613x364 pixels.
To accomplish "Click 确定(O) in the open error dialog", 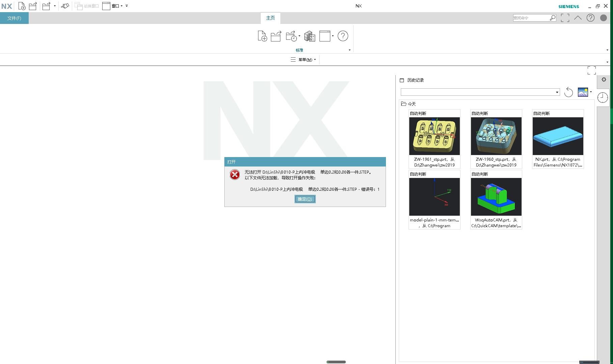I will pos(305,199).
